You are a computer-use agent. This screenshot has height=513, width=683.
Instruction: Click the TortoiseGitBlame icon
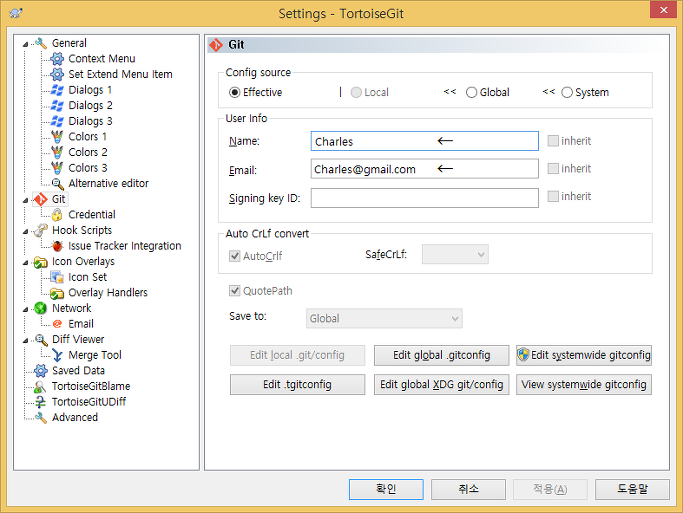[41, 386]
